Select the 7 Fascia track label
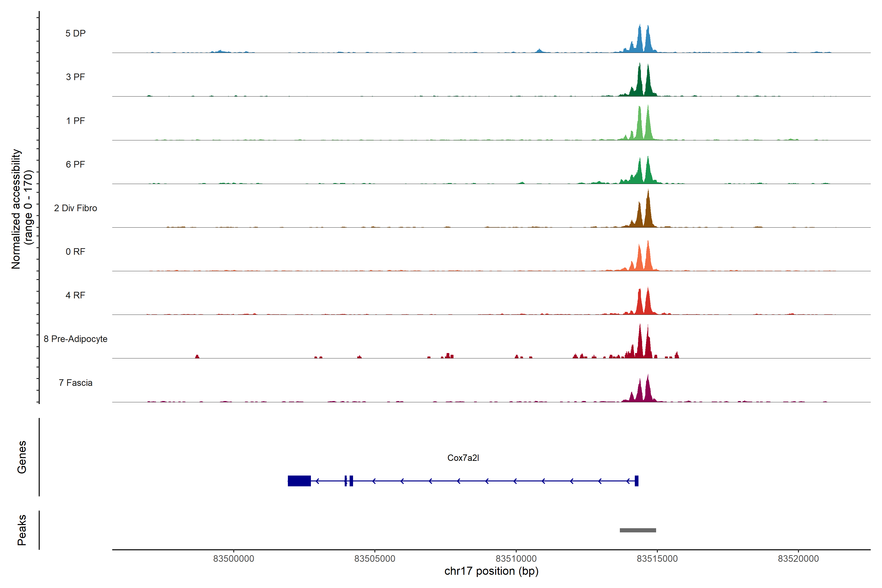Screen dimensions: 882x588 click(75, 382)
